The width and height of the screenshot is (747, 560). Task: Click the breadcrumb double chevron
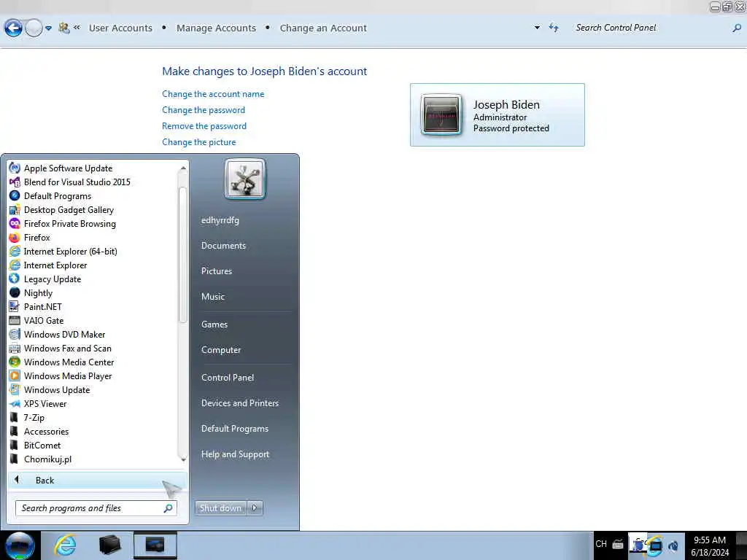77,28
